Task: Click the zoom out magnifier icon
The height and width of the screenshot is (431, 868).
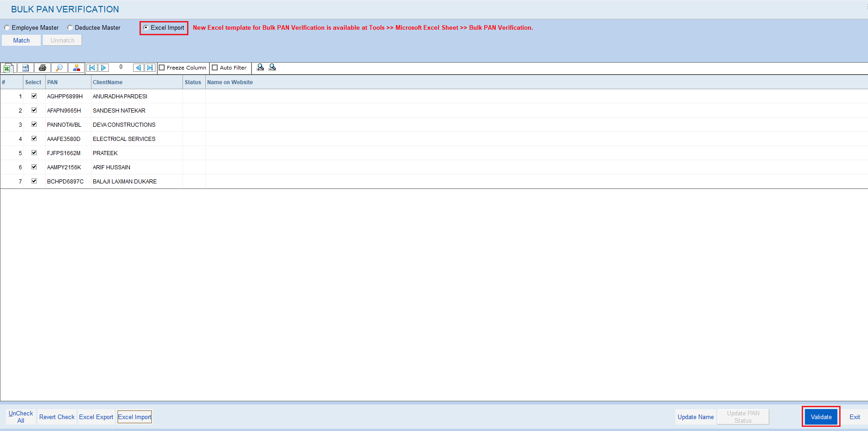Action: 272,67
